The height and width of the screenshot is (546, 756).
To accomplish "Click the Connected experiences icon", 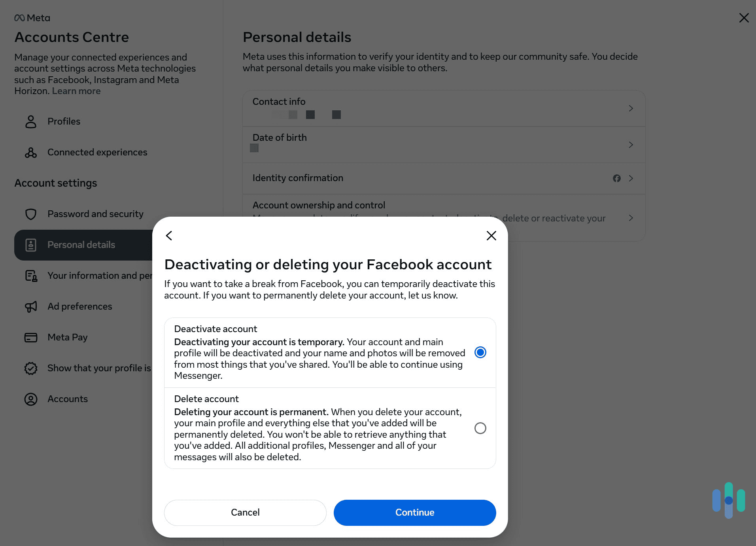I will click(31, 152).
